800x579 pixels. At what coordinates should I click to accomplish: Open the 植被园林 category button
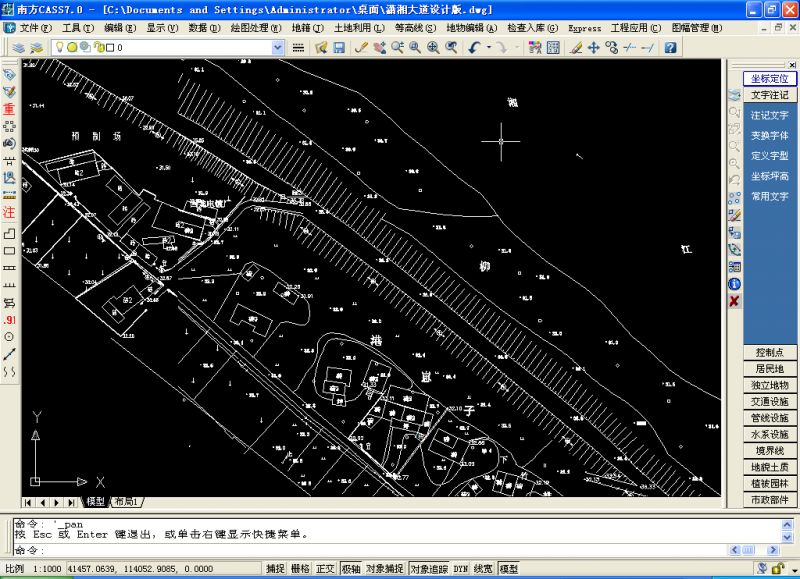tap(769, 483)
